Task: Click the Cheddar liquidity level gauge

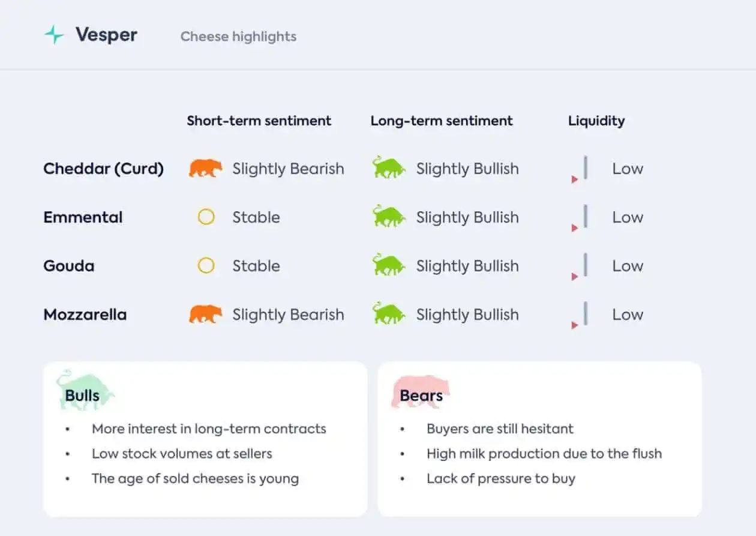Action: (580, 169)
